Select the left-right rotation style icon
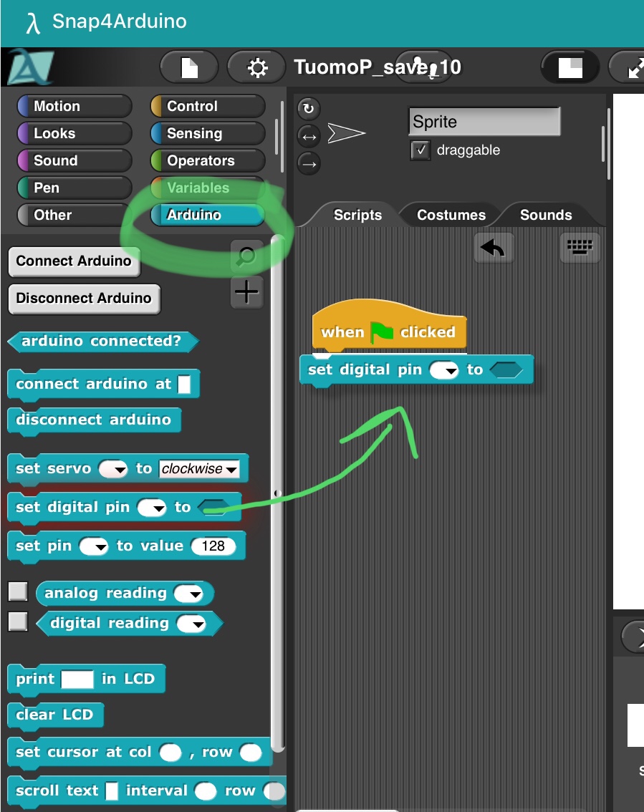This screenshot has width=644, height=812. [x=308, y=136]
